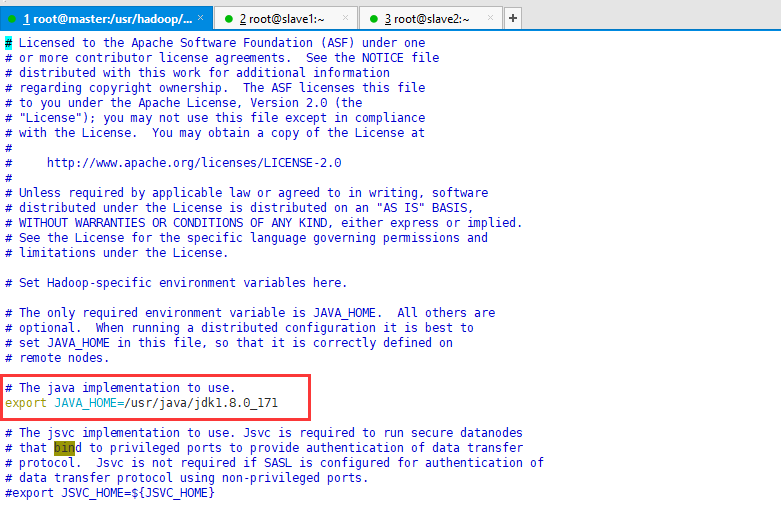781x509 pixels.
Task: Click the '#export JSVC_HOME=${JSVC_HOME}' line
Action: coord(110,493)
